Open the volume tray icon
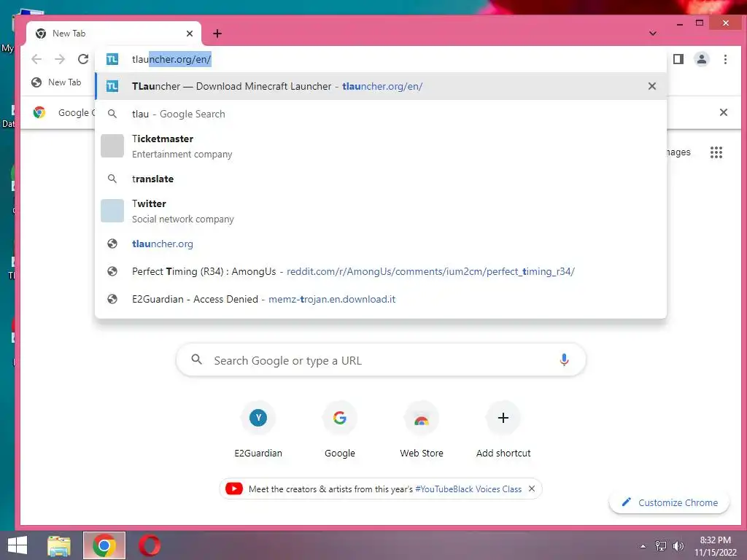 tap(678, 546)
